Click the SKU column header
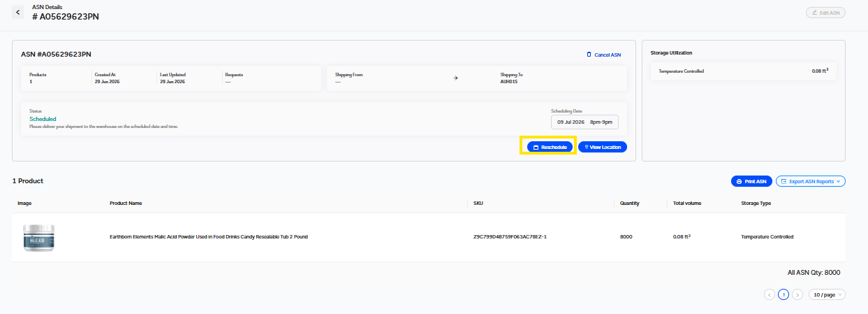Image resolution: width=868 pixels, height=314 pixels. click(478, 204)
